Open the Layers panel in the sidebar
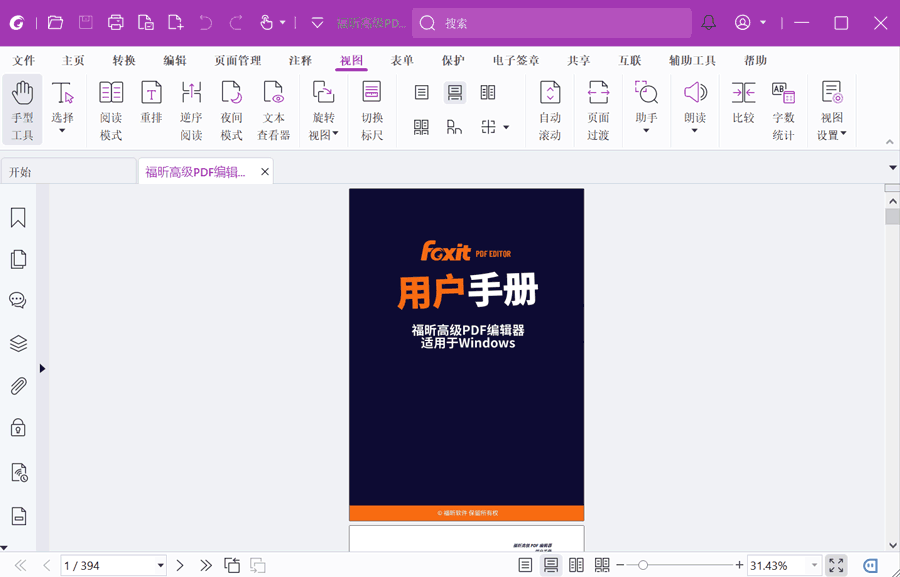 pyautogui.click(x=18, y=343)
